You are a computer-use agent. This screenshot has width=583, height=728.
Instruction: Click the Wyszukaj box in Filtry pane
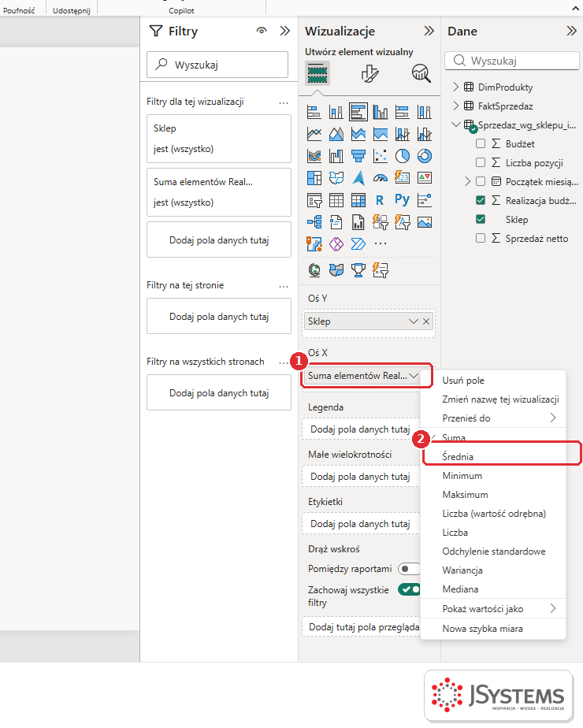click(217, 65)
